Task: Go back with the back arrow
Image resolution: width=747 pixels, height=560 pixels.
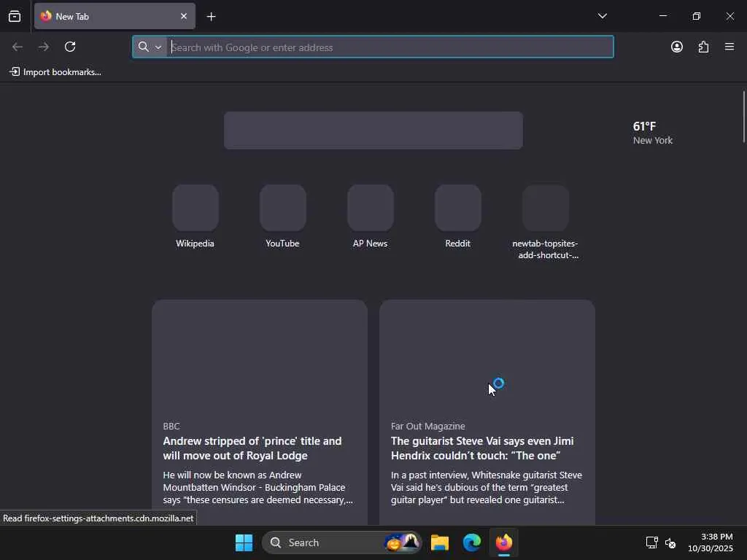Action: tap(18, 47)
